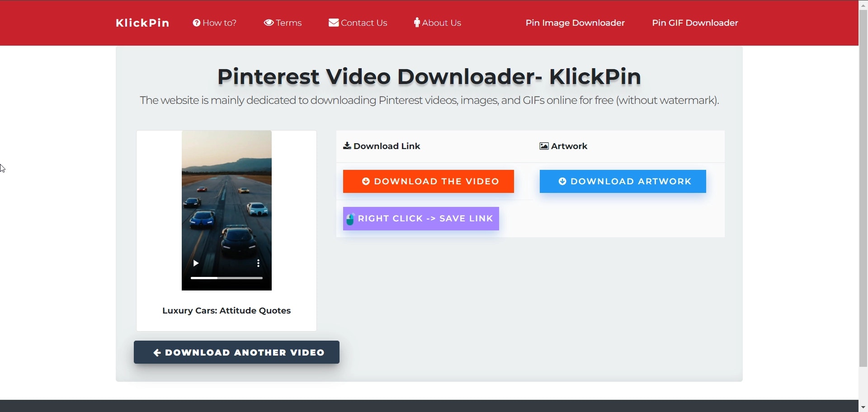
Task: Open the KlickPin home logo link
Action: [x=142, y=23]
